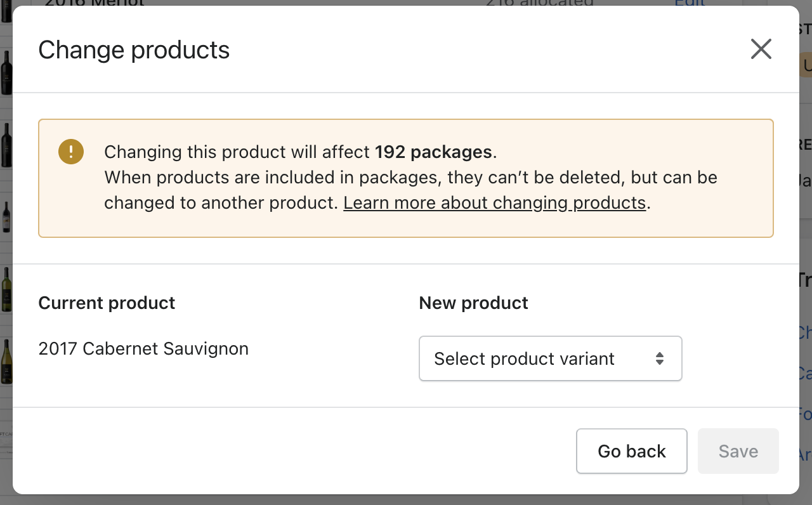Click the Save button

pos(738,451)
